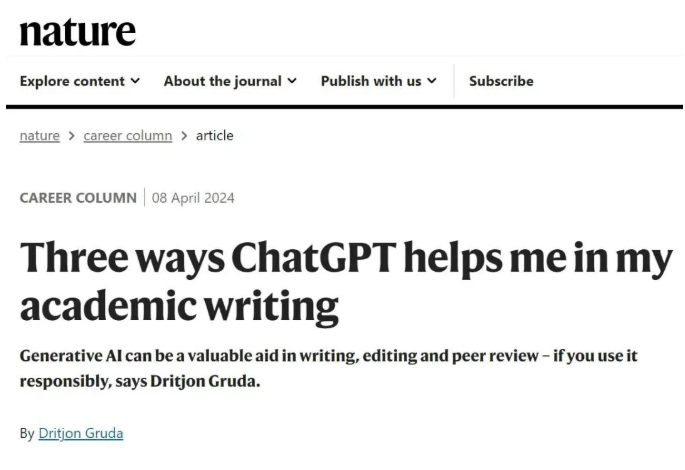The height and width of the screenshot is (470, 685).
Task: Click the breadcrumb arrow after nature
Action: (72, 135)
